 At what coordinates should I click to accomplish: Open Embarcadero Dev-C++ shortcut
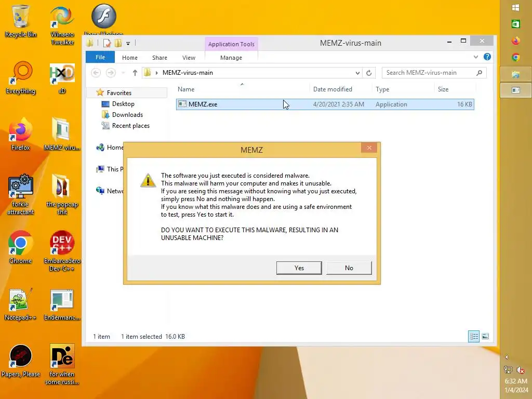(x=62, y=251)
